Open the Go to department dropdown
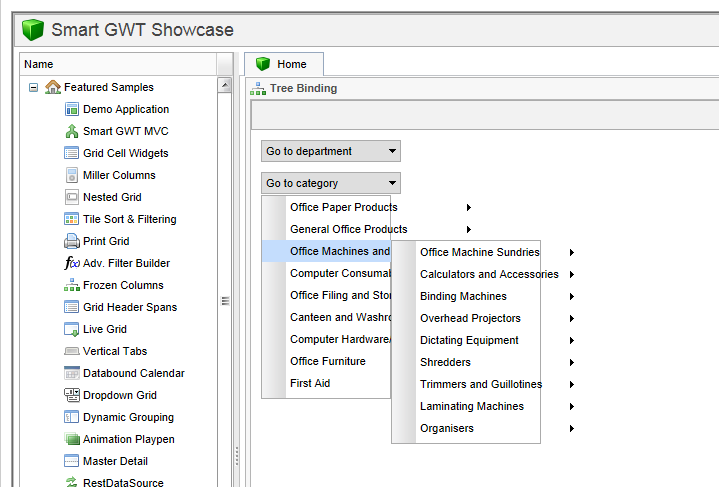719x487 pixels. pos(331,152)
